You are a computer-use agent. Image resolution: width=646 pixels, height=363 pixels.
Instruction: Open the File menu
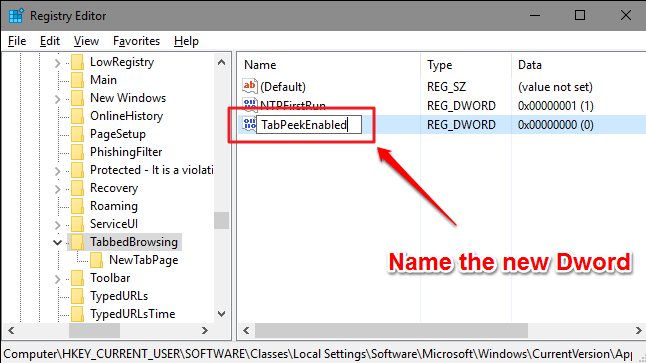coord(17,41)
